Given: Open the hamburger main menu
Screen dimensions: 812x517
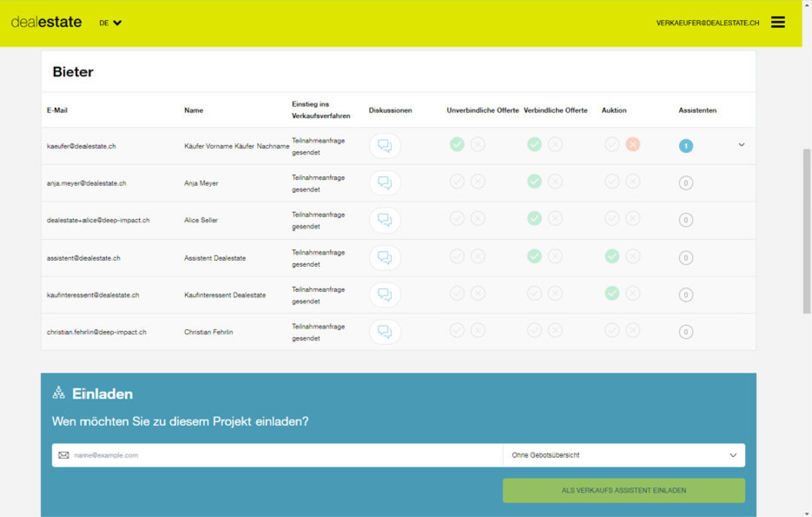Looking at the screenshot, I should pyautogui.click(x=778, y=22).
